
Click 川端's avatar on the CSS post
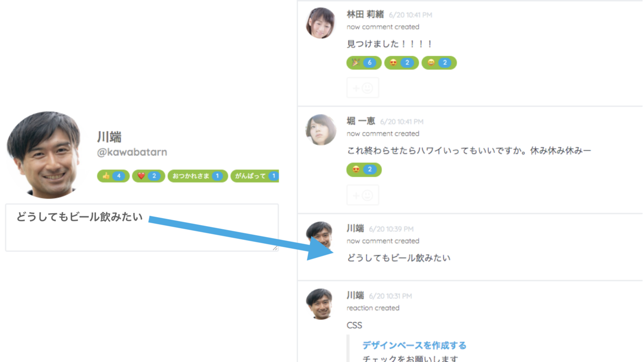click(319, 304)
